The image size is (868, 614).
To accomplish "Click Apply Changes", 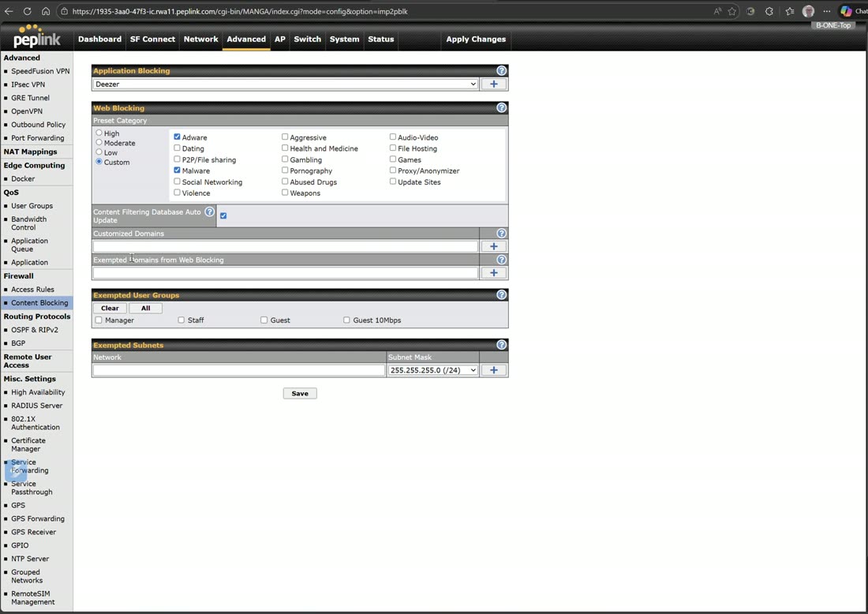I will pyautogui.click(x=476, y=39).
